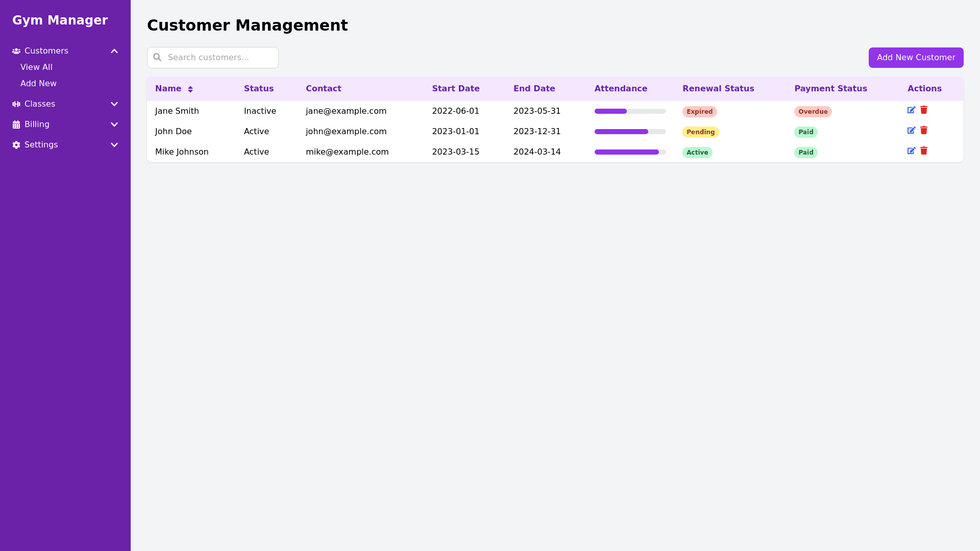Focus the Search customers input field
This screenshot has width=980, height=551.
219,58
